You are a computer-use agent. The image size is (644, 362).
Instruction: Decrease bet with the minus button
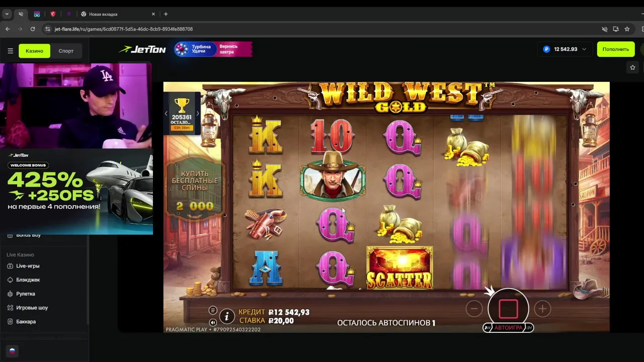474,309
